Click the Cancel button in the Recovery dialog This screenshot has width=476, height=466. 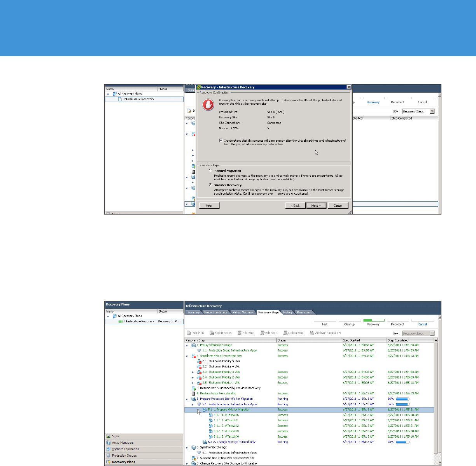338,206
